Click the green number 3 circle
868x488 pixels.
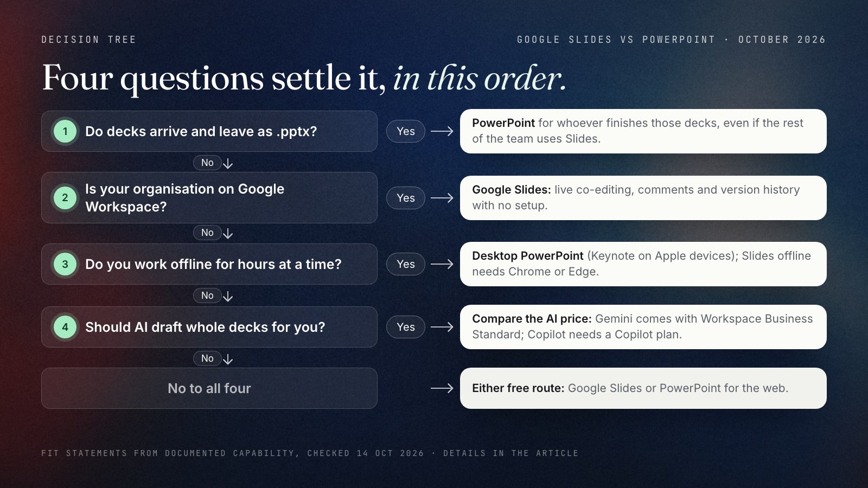pos(65,264)
